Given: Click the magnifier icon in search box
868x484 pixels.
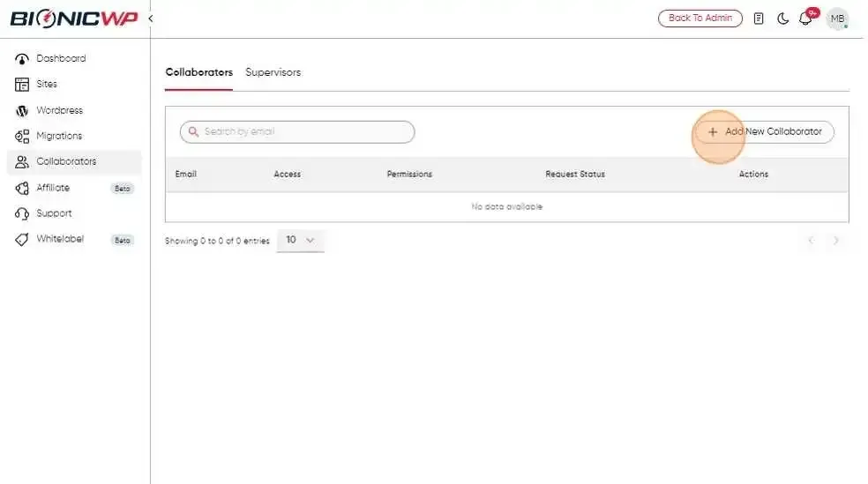Looking at the screenshot, I should 193,131.
